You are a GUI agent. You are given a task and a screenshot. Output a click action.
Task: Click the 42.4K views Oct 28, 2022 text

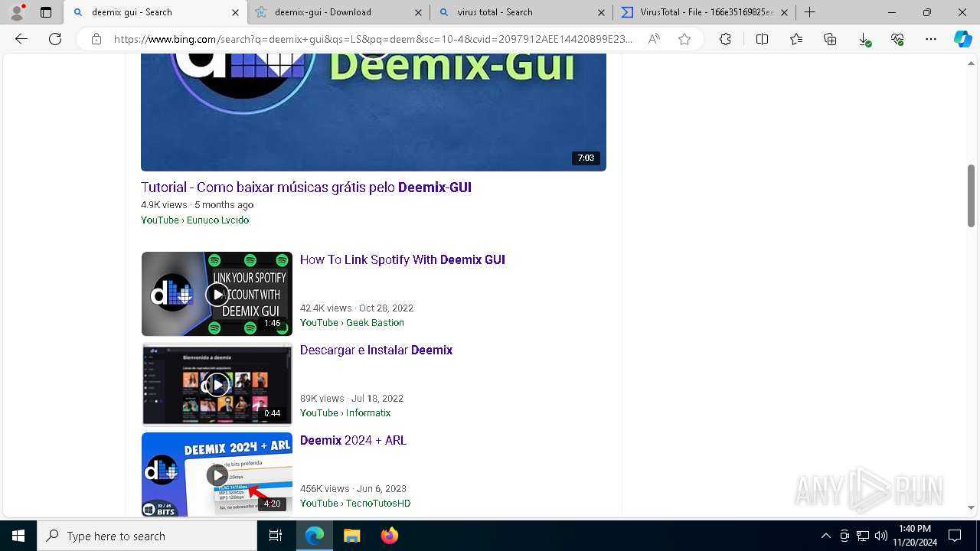(x=357, y=308)
